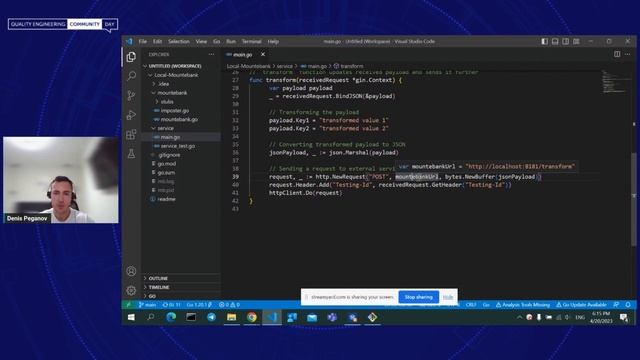The width and height of the screenshot is (640, 360).
Task: Click the notifications bell in status bar
Action: pos(628,305)
